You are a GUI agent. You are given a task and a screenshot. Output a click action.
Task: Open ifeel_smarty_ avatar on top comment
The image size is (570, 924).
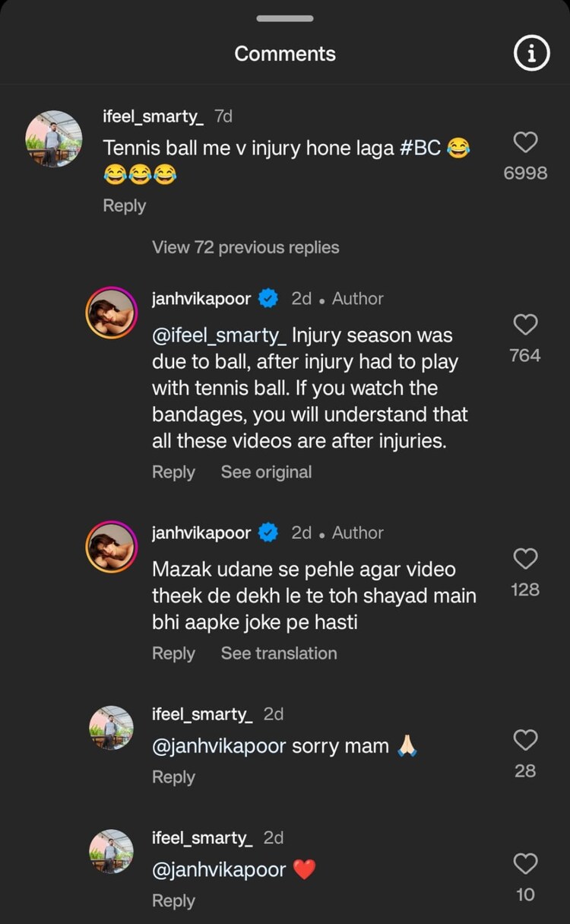[x=54, y=138]
